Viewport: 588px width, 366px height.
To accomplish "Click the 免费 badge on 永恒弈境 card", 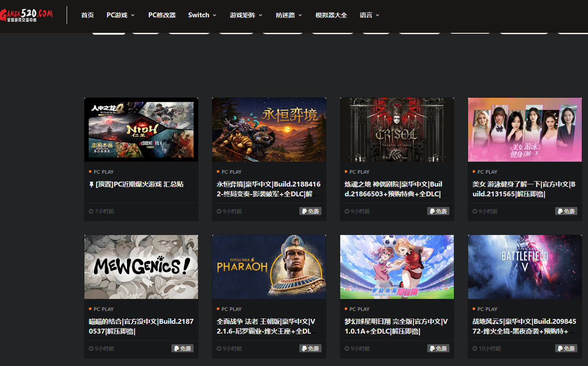I will [x=310, y=211].
